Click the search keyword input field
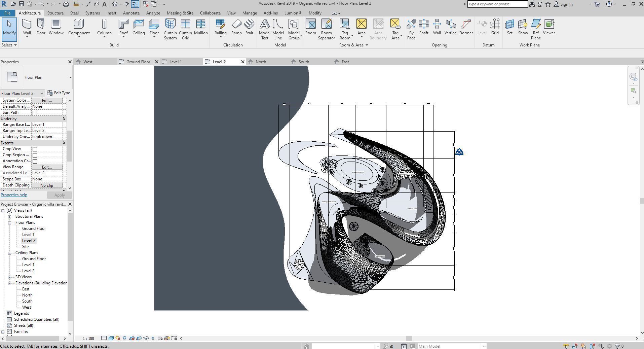The height and width of the screenshot is (349, 644). (497, 4)
